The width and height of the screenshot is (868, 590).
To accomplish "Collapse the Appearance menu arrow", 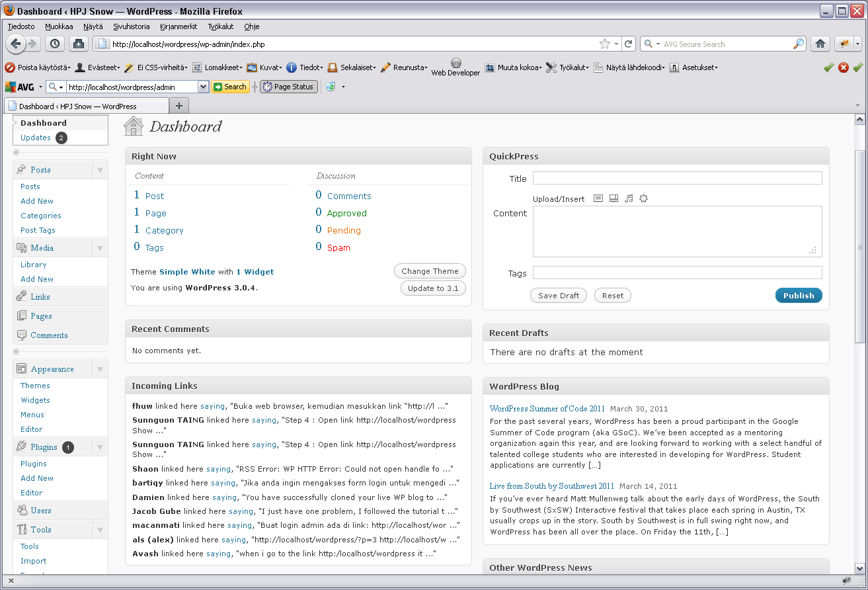I will click(100, 369).
